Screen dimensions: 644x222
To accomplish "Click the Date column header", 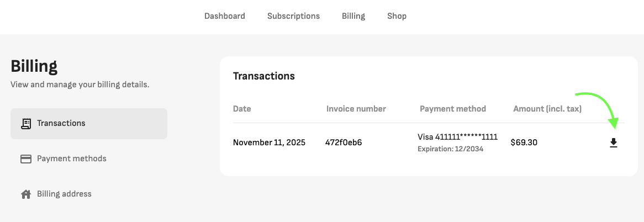I will point(242,109).
